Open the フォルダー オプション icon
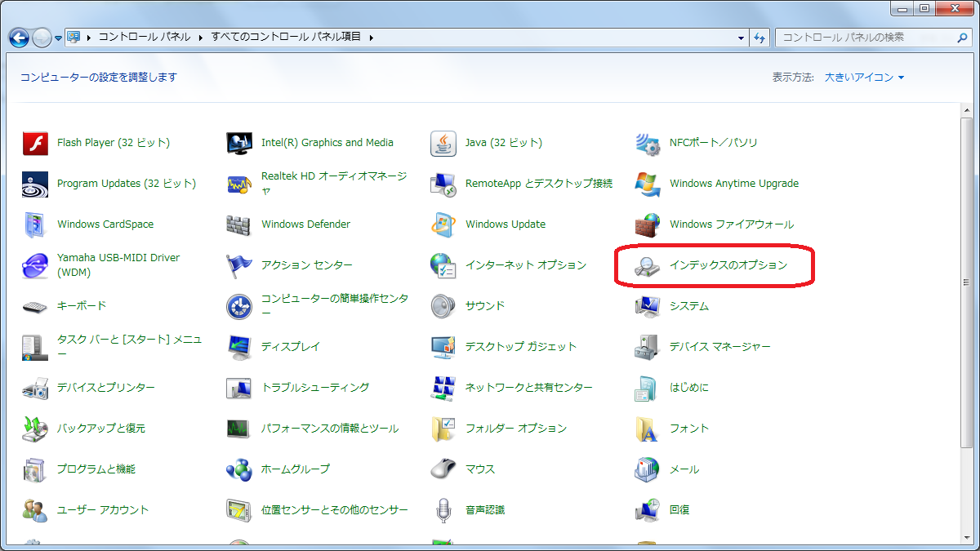Viewport: 980px width, 551px height. tap(443, 429)
